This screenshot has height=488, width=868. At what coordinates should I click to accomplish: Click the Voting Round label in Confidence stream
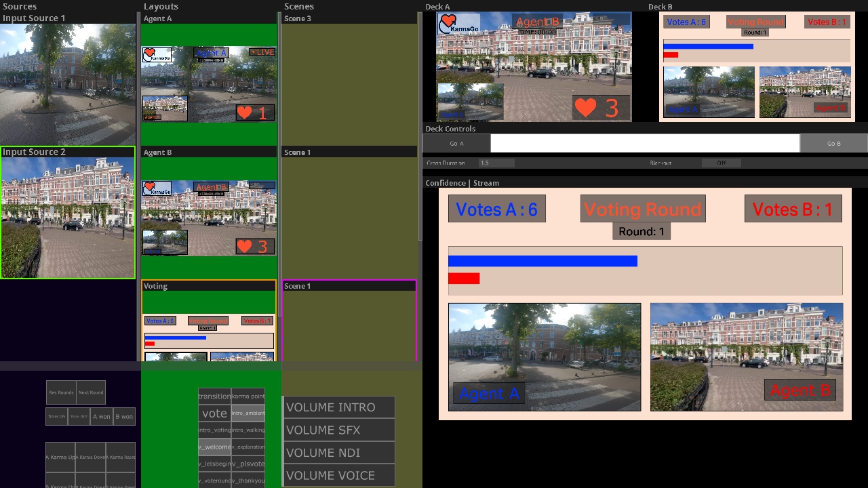pyautogui.click(x=643, y=209)
